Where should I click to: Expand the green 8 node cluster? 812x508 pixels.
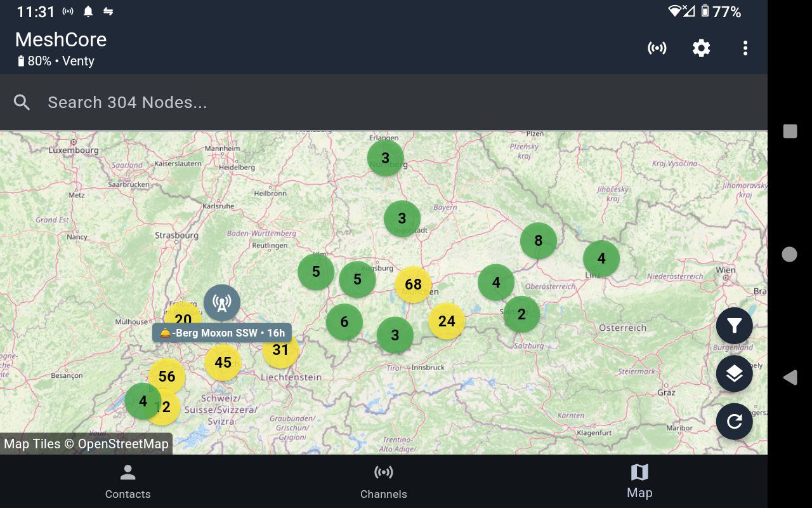pos(538,241)
